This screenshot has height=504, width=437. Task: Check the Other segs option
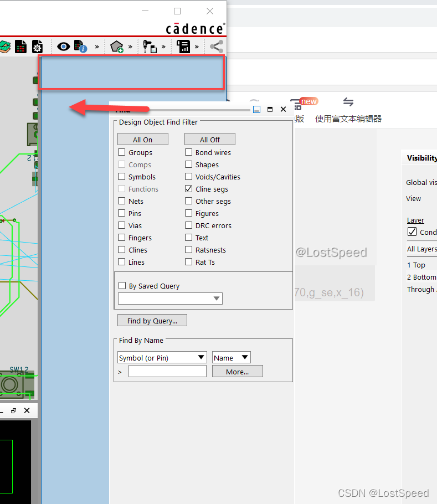pos(189,201)
